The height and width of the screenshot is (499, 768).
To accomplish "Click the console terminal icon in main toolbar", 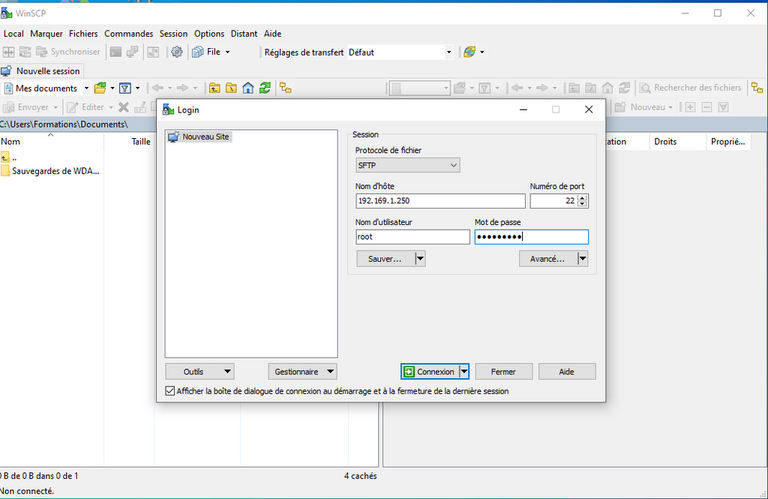I will coord(116,52).
